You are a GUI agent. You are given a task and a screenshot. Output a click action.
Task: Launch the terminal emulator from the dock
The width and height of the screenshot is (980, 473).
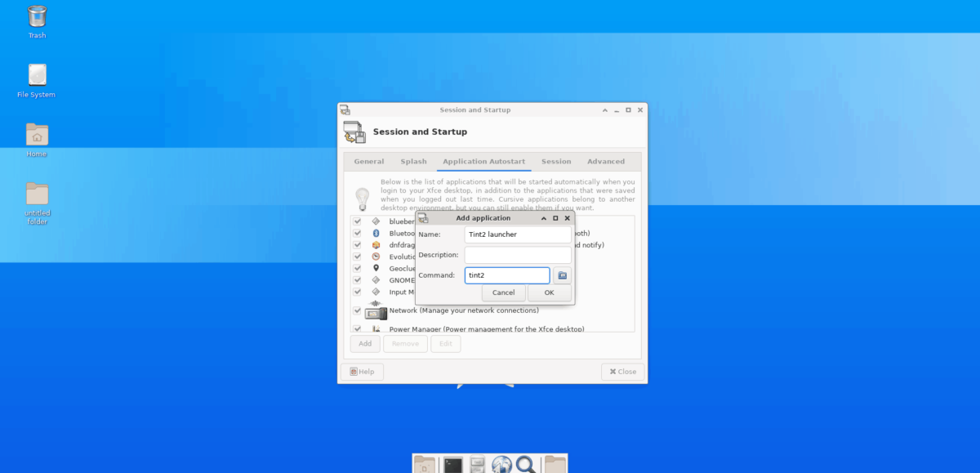click(453, 465)
